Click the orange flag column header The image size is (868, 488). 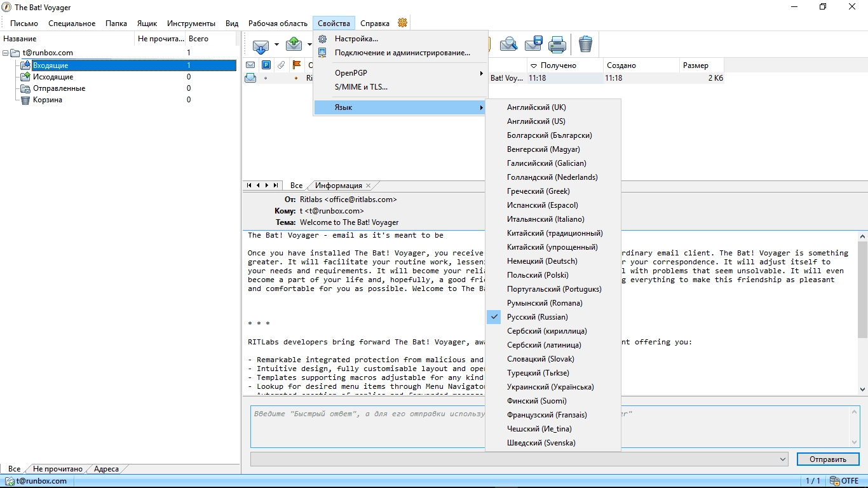coord(296,65)
